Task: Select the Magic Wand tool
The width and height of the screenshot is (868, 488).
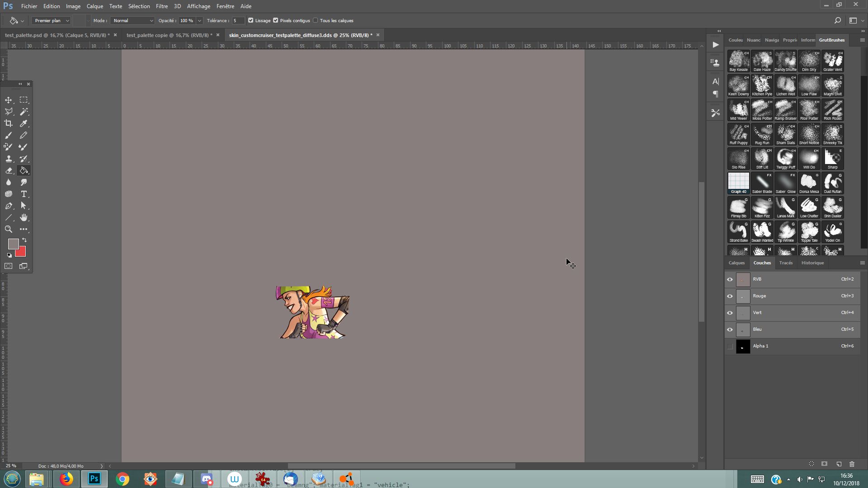Action: click(24, 112)
